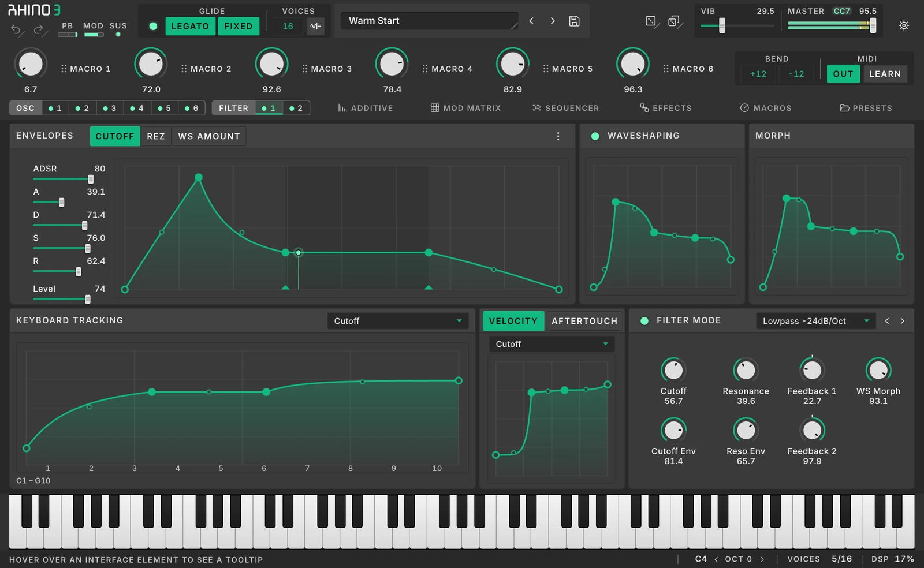The height and width of the screenshot is (568, 924).
Task: Redo the last change
Action: click(39, 29)
